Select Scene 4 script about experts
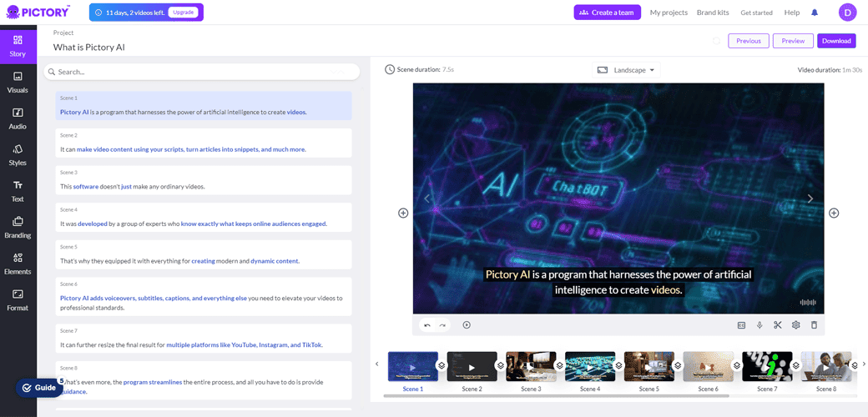 tap(204, 217)
